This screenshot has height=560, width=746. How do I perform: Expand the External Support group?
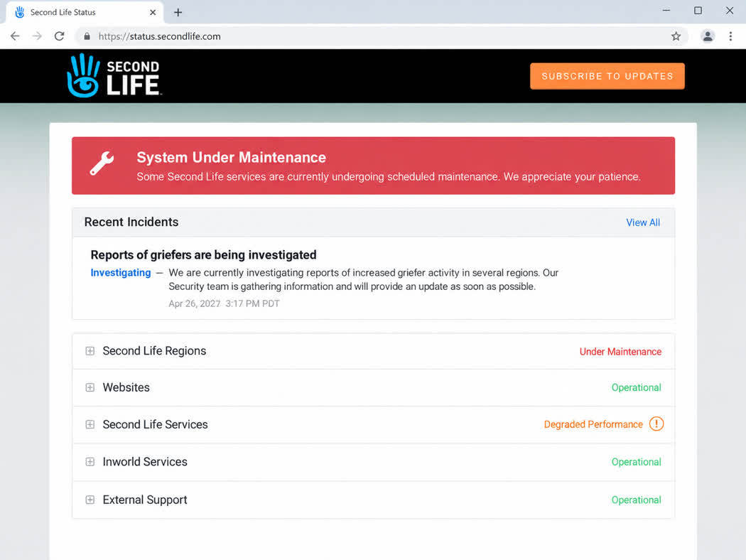[90, 500]
